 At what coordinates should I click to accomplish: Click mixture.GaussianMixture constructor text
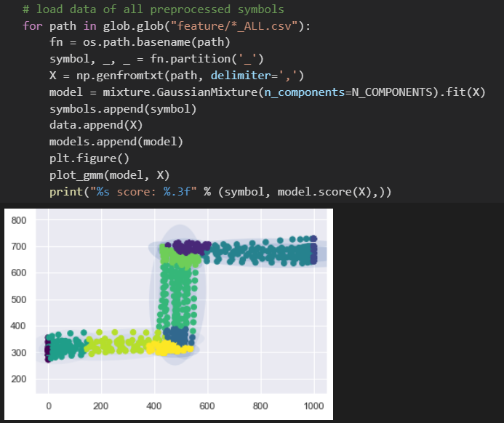[180, 92]
